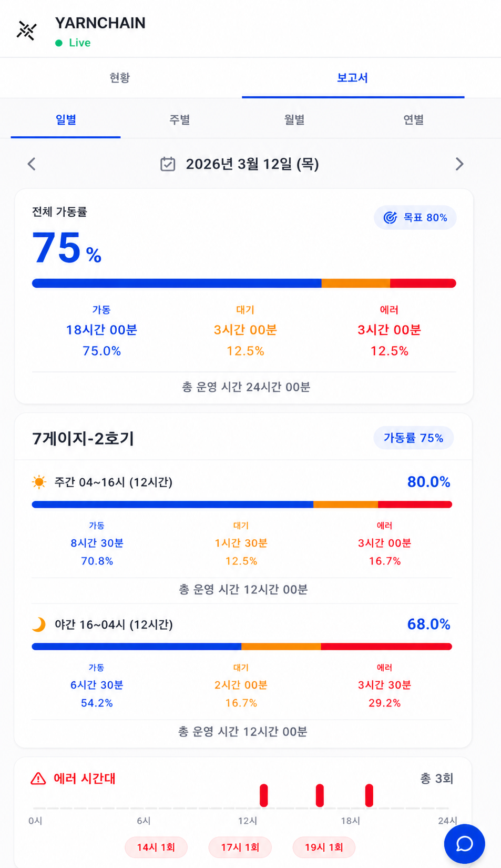501x868 pixels.
Task: Click the 19시 1회 error chip
Action: click(324, 847)
